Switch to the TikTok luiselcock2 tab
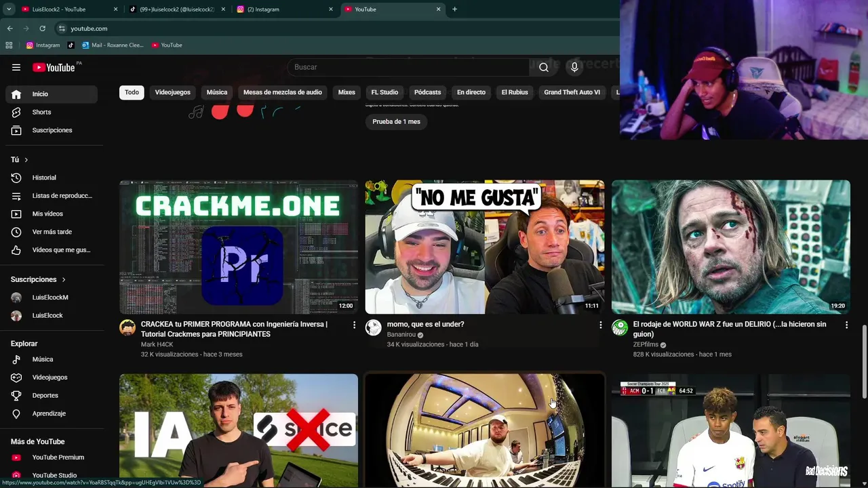Screen dimensions: 868x488 point(176,9)
